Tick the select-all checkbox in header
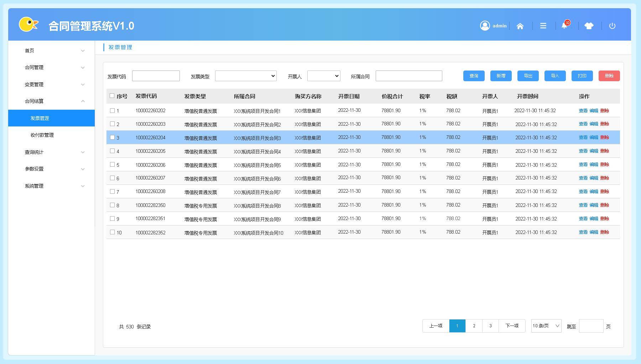 pyautogui.click(x=112, y=96)
